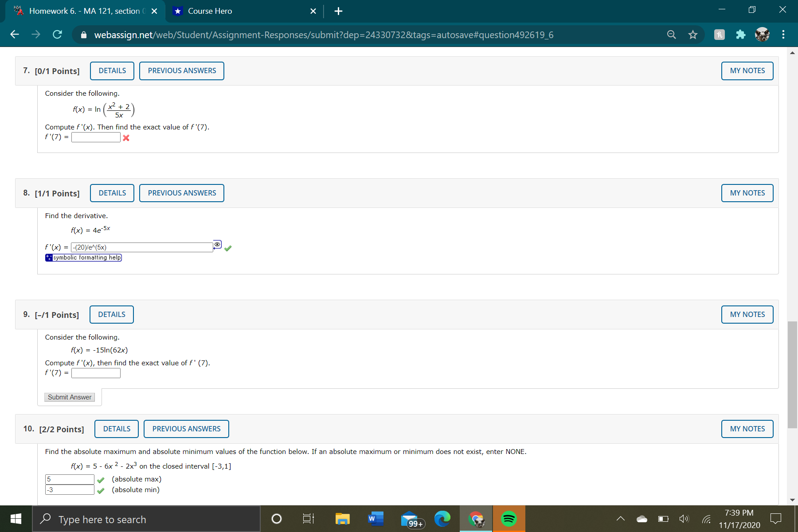Image resolution: width=798 pixels, height=532 pixels.
Task: Open File Explorer from the taskbar
Action: click(342, 519)
